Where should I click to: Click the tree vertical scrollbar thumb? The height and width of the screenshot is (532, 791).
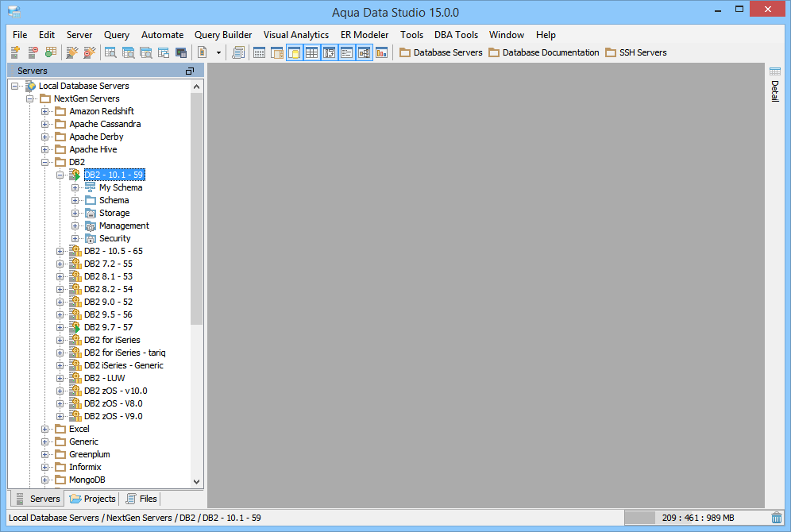point(197,209)
